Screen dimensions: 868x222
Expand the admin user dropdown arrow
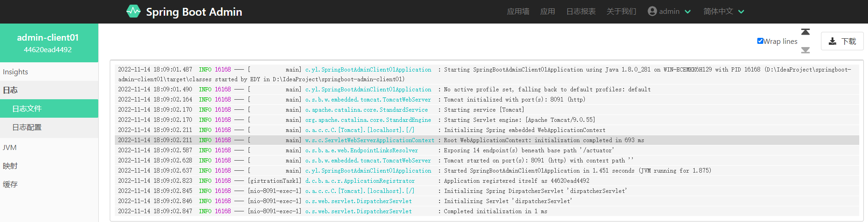[x=688, y=12]
